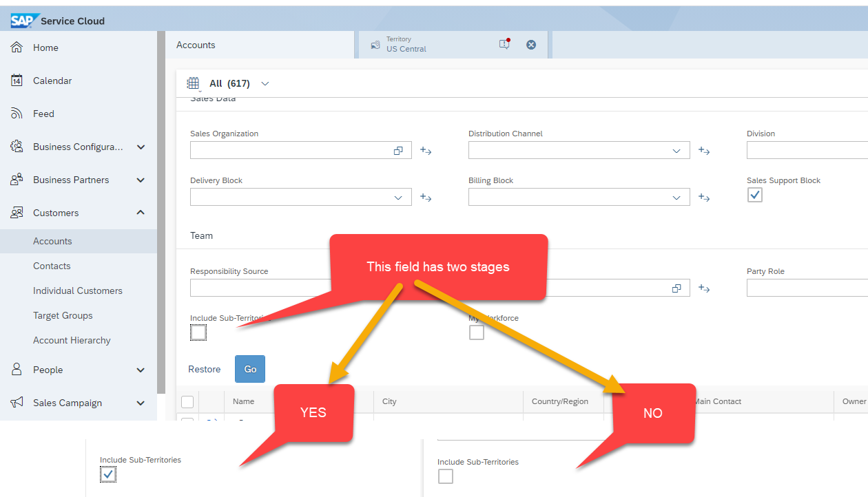Select all rows checkbox in table header
The width and height of the screenshot is (868, 497).
click(187, 402)
